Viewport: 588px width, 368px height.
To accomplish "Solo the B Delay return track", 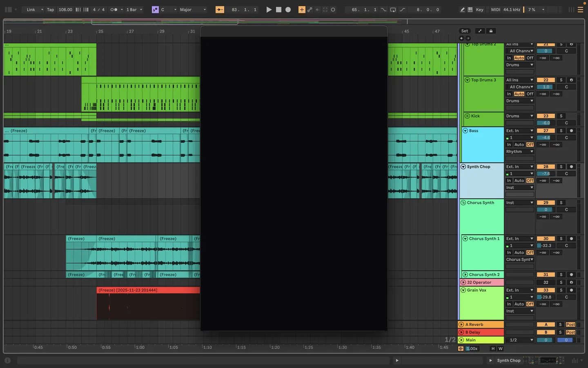I will click(x=560, y=332).
